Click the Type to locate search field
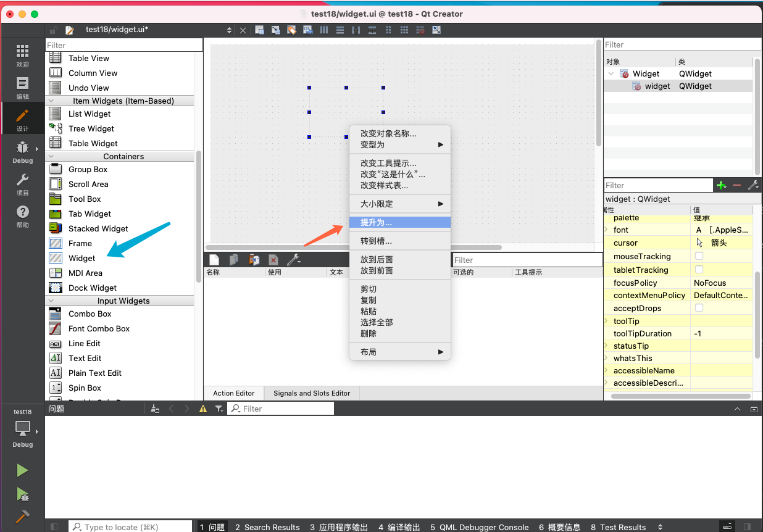763x532 pixels. [130, 526]
